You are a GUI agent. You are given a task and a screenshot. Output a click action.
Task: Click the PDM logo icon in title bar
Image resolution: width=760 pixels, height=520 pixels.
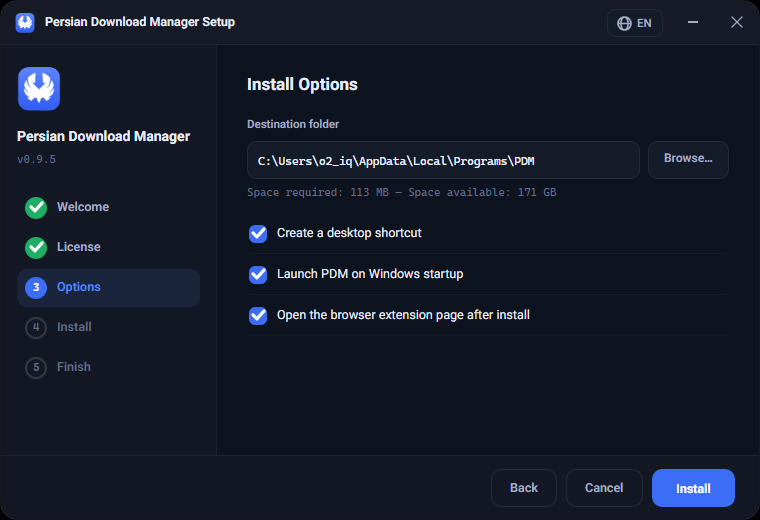[25, 23]
